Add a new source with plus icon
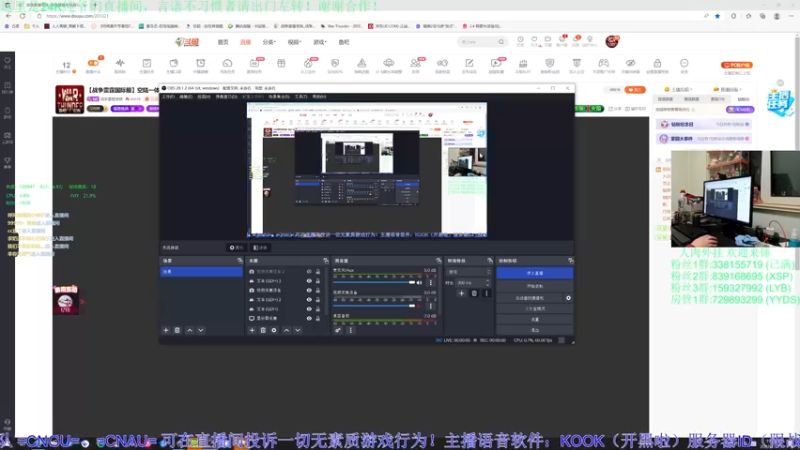The width and height of the screenshot is (800, 450). [251, 330]
